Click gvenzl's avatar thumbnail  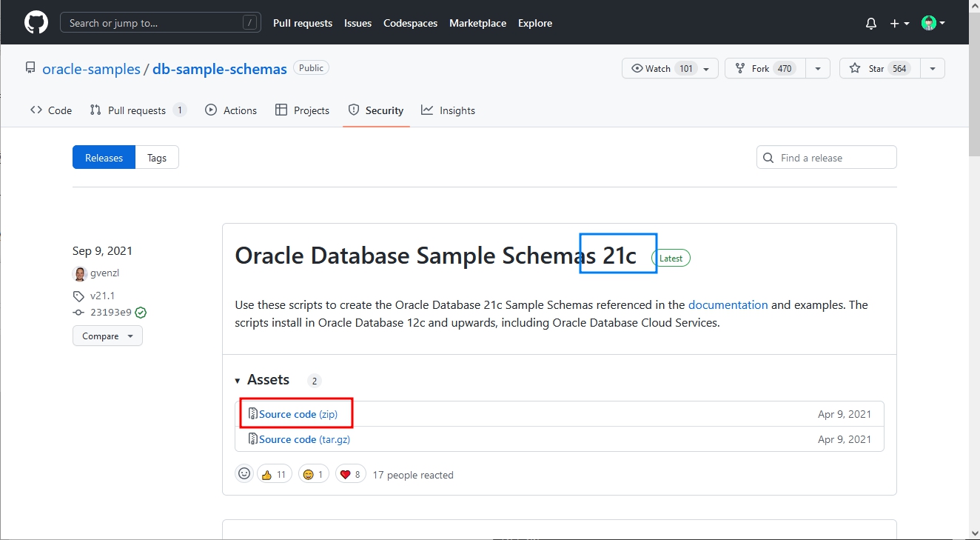[80, 274]
